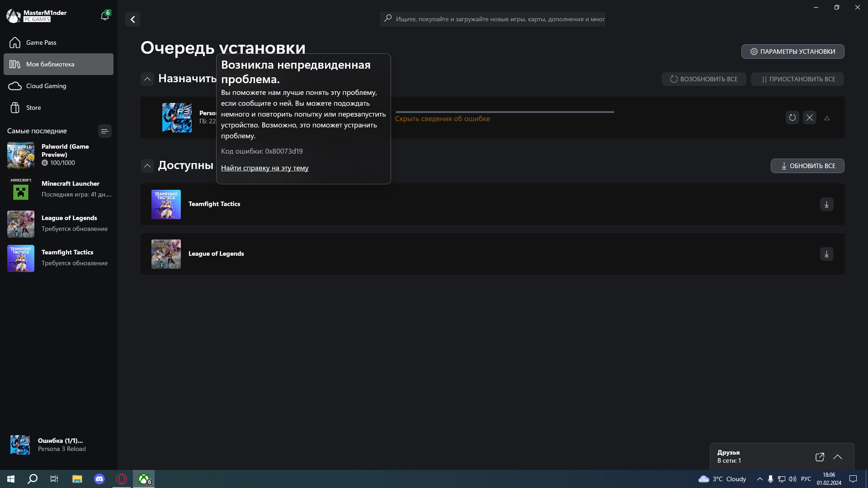Click the Persona 3 Reload download progress bar
This screenshot has width=868, height=488.
click(505, 112)
